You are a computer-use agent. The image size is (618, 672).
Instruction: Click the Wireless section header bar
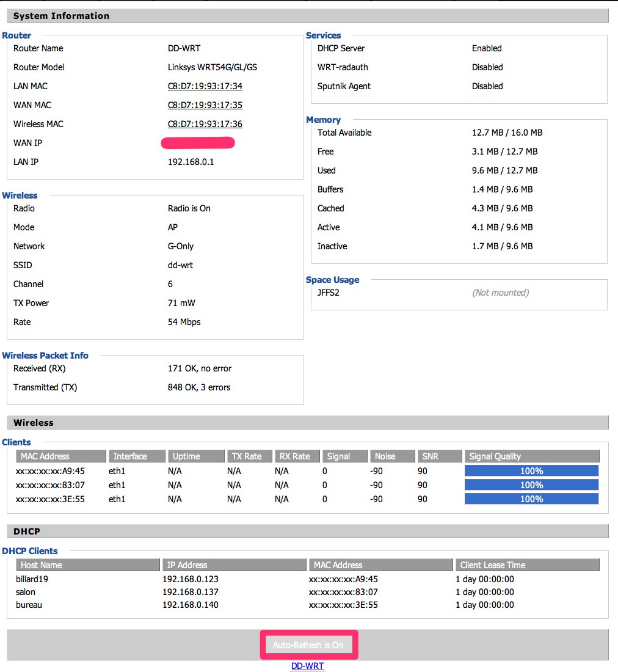pos(308,423)
